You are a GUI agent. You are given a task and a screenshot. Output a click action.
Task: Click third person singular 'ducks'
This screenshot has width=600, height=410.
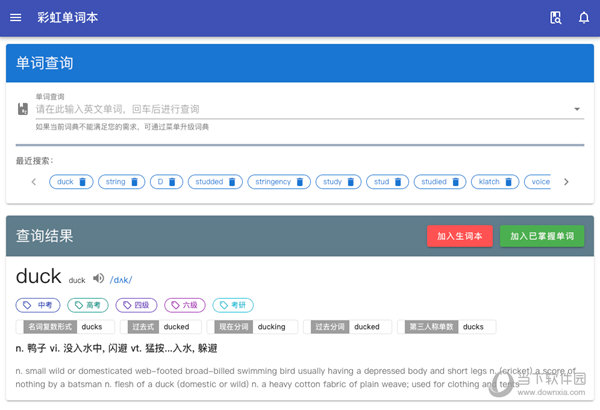pos(473,327)
